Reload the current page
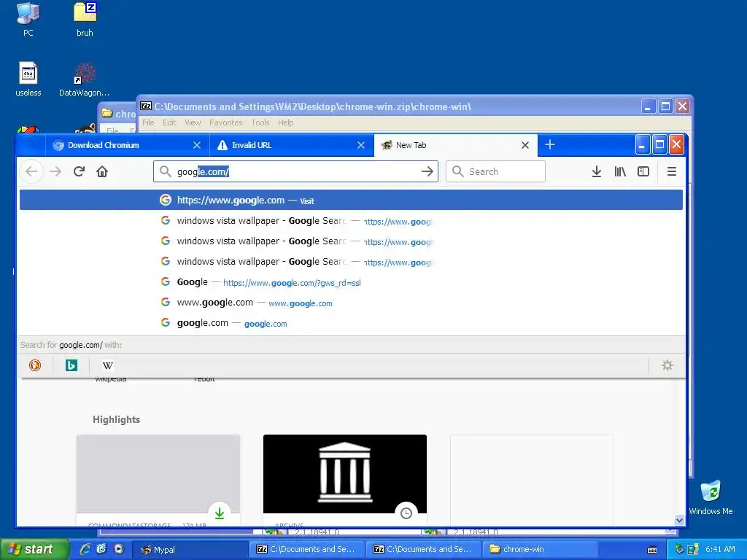The width and height of the screenshot is (747, 560). point(79,171)
